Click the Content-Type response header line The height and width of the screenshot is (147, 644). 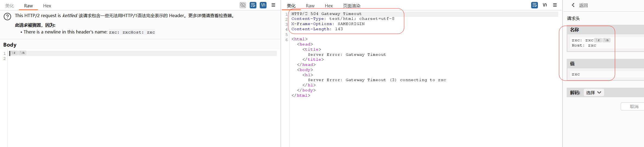343,19
